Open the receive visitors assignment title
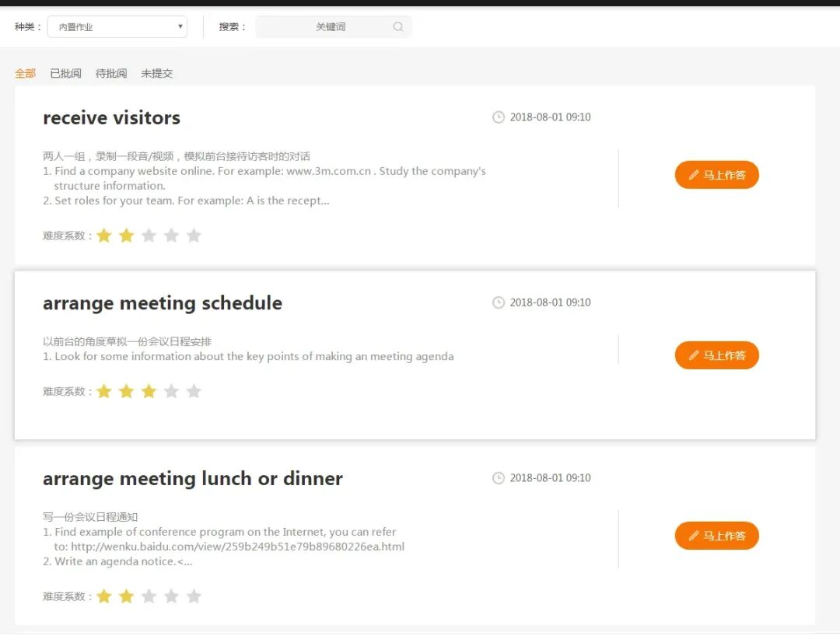840x636 pixels. [111, 118]
